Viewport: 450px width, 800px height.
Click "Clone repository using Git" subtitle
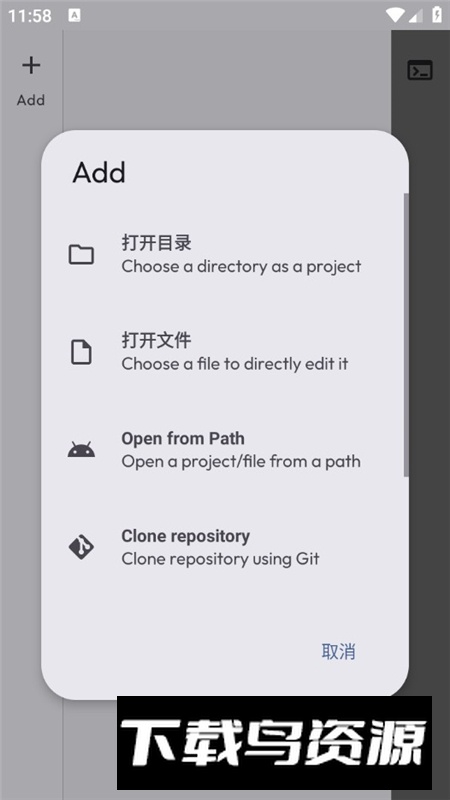tap(220, 559)
